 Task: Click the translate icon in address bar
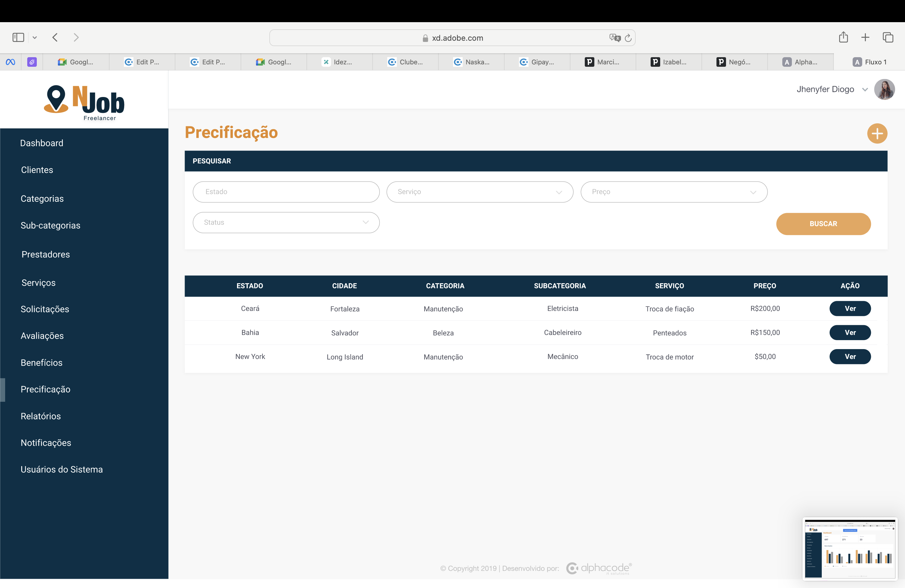tap(614, 38)
